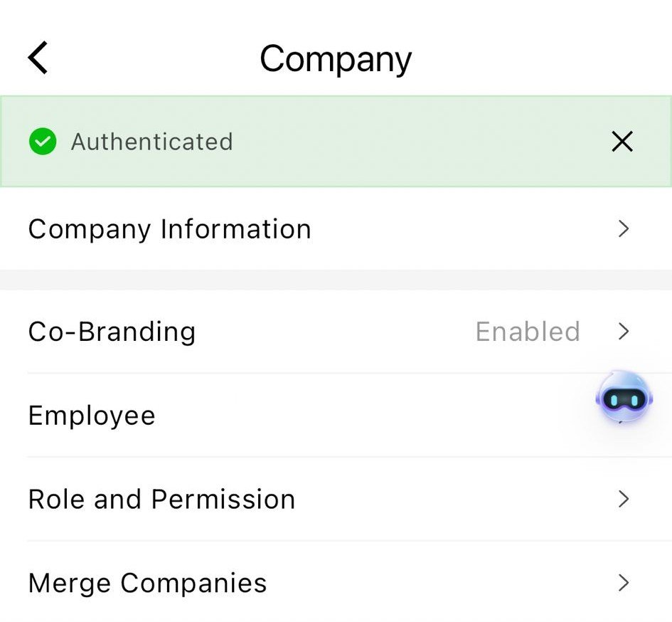Viewport: 672px width, 622px height.
Task: Choose the Merge Companies label
Action: tap(147, 584)
